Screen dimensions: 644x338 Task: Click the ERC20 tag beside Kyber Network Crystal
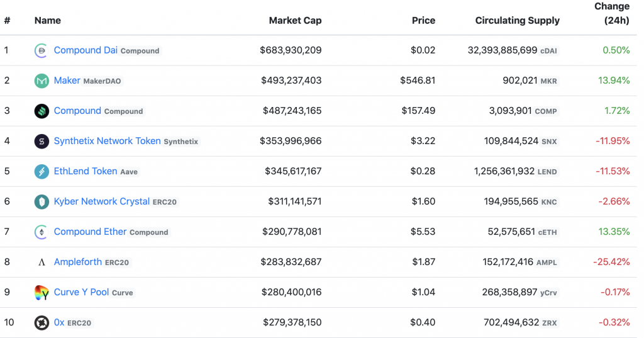pos(165,202)
